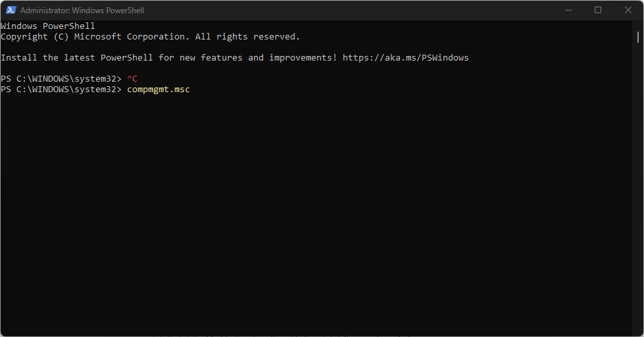Minimize the PowerShell window
The height and width of the screenshot is (337, 644).
click(x=568, y=11)
